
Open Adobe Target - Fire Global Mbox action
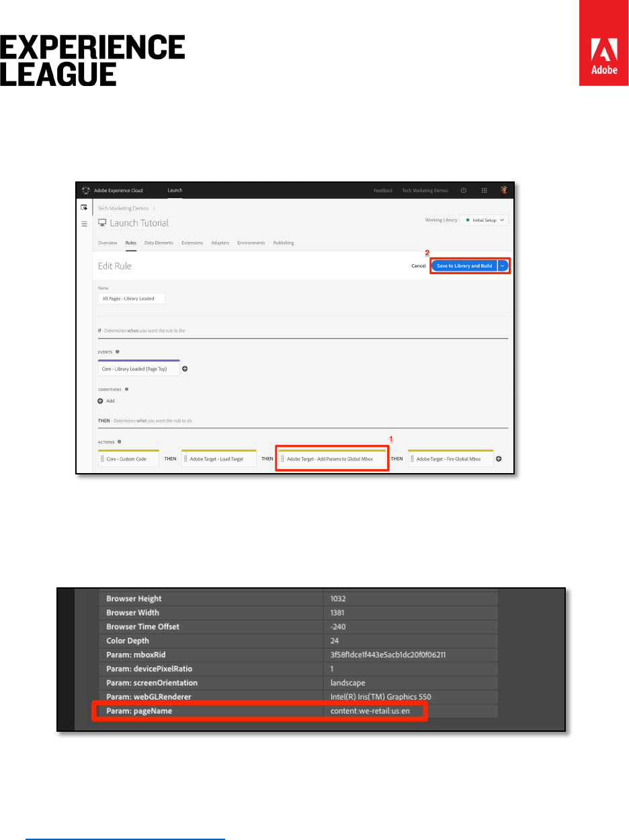click(451, 459)
